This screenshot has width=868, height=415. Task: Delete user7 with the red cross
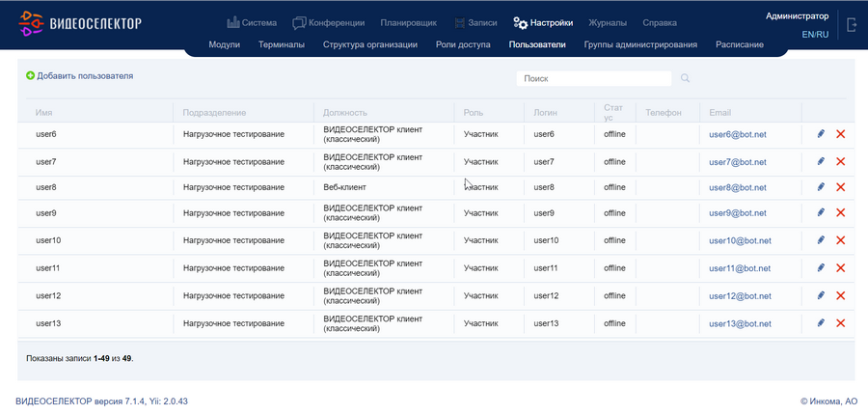(x=840, y=162)
